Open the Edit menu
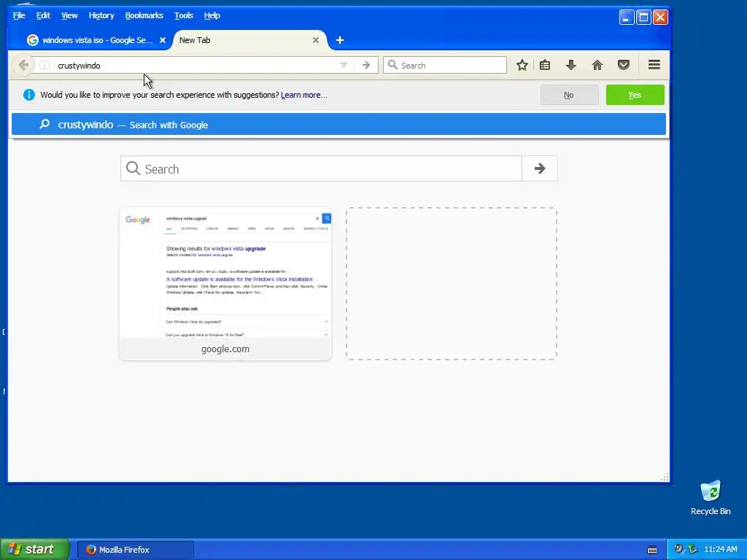 (43, 15)
